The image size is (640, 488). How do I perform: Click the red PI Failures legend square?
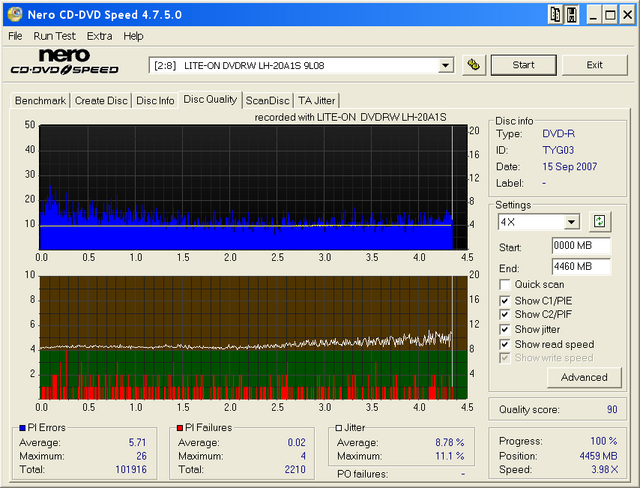click(180, 428)
